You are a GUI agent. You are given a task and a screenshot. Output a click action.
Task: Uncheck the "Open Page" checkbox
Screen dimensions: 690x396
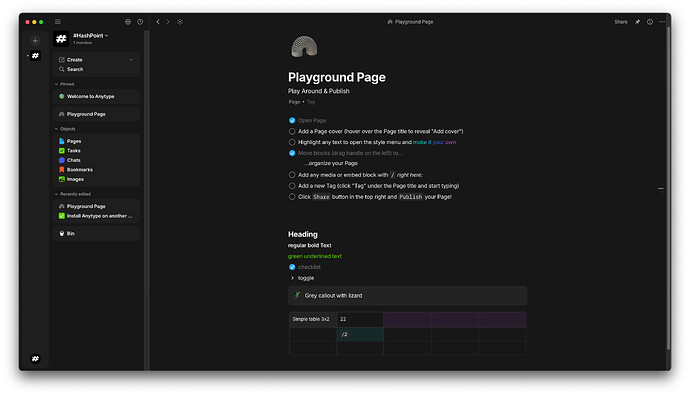point(292,120)
